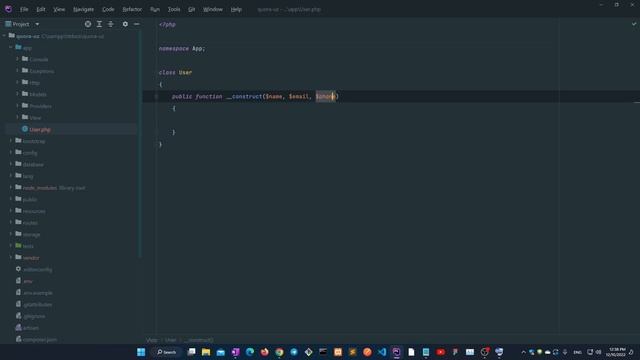Click Collapse All icon in Project toolbar

coord(111,24)
